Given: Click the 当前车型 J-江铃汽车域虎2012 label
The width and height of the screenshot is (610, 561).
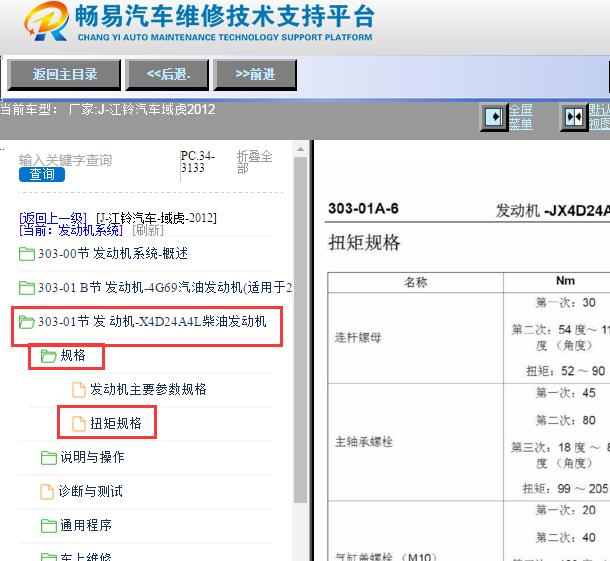Looking at the screenshot, I should coord(107,109).
